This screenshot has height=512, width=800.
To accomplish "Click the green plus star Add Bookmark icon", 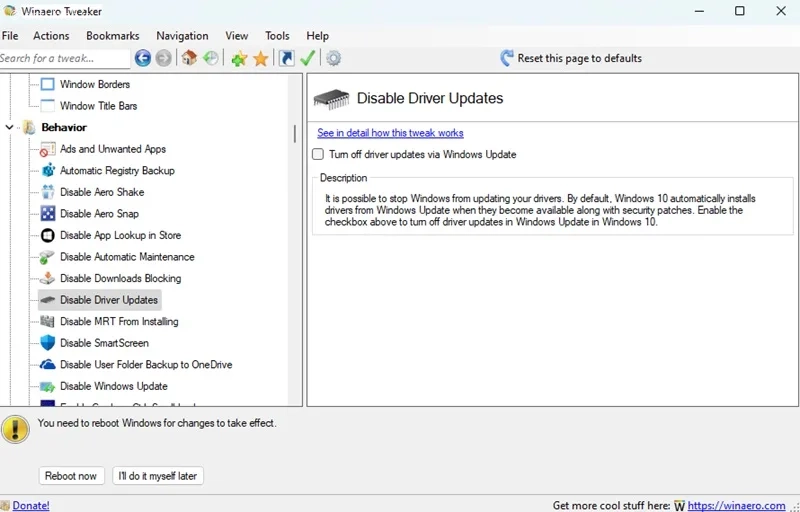I will click(239, 59).
